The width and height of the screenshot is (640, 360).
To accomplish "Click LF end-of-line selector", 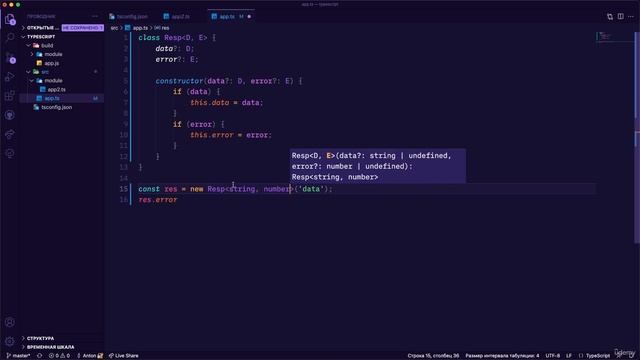I will pos(569,356).
